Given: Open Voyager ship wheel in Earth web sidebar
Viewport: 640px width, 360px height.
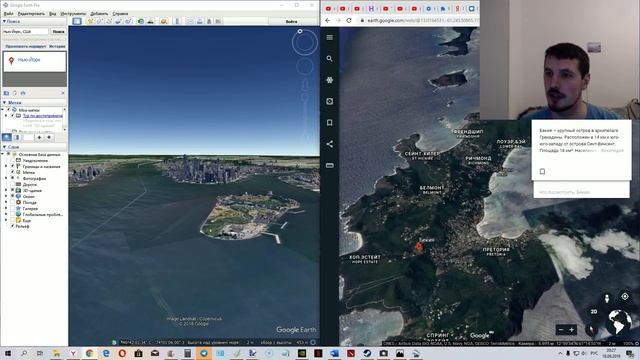Looking at the screenshot, I should (x=329, y=80).
